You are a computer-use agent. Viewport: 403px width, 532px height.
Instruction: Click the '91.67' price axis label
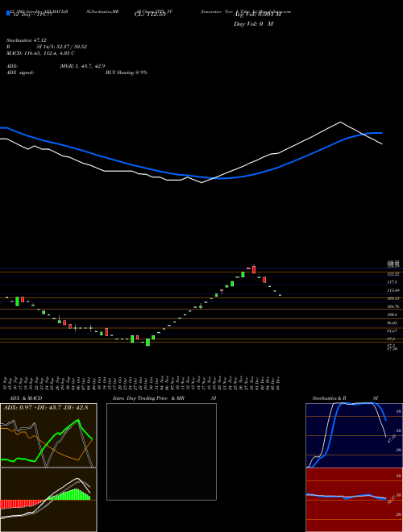pyautogui.click(x=394, y=331)
